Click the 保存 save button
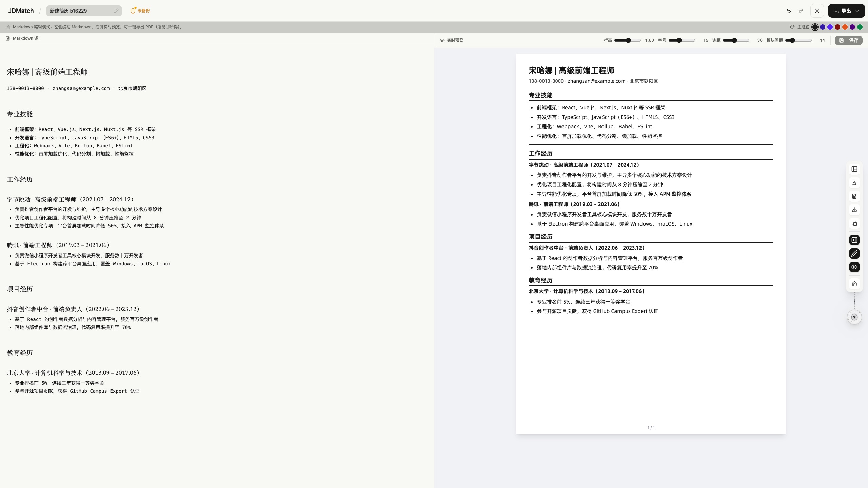 coord(849,40)
